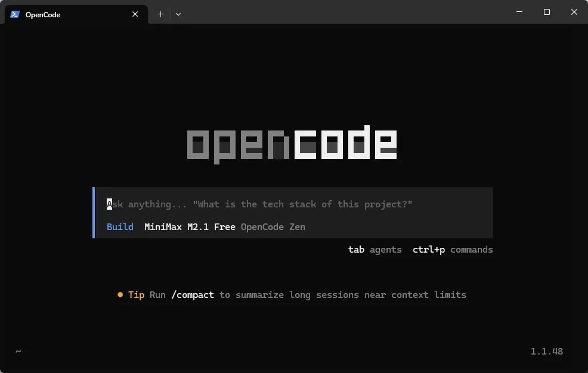Open the new tab profile dropdown
588x373 pixels.
pos(178,14)
